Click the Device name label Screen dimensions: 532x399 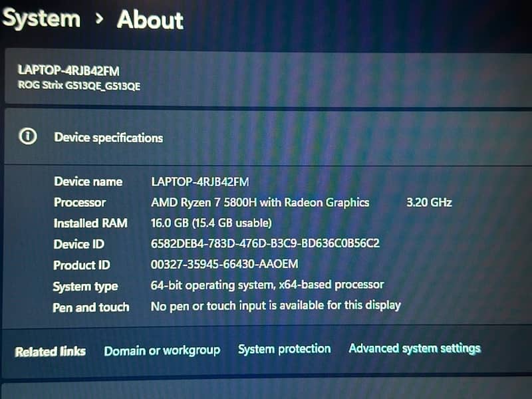click(88, 182)
